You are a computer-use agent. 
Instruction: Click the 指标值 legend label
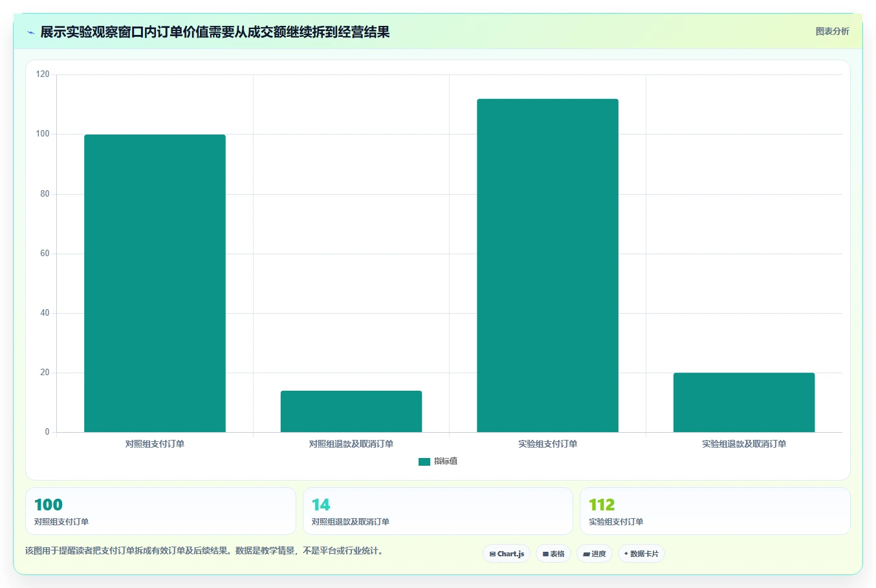coord(446,461)
